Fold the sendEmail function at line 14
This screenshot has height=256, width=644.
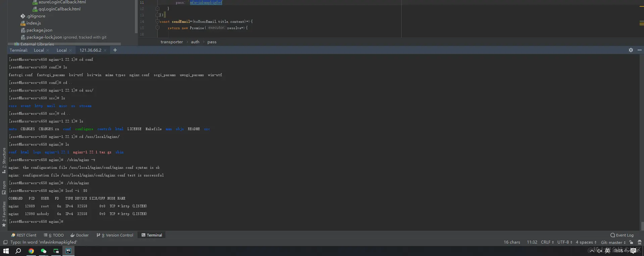(157, 21)
